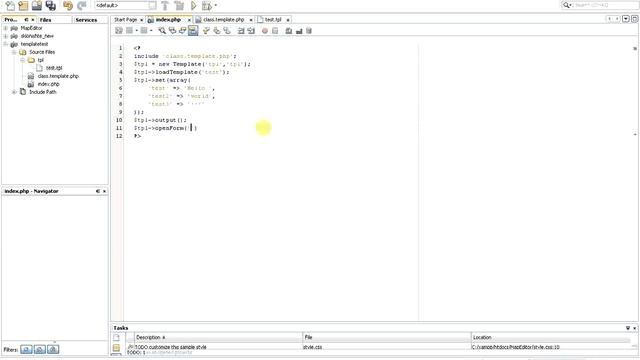Switch to the test.tpl editor tab
The height and width of the screenshot is (360, 640).
(x=273, y=20)
